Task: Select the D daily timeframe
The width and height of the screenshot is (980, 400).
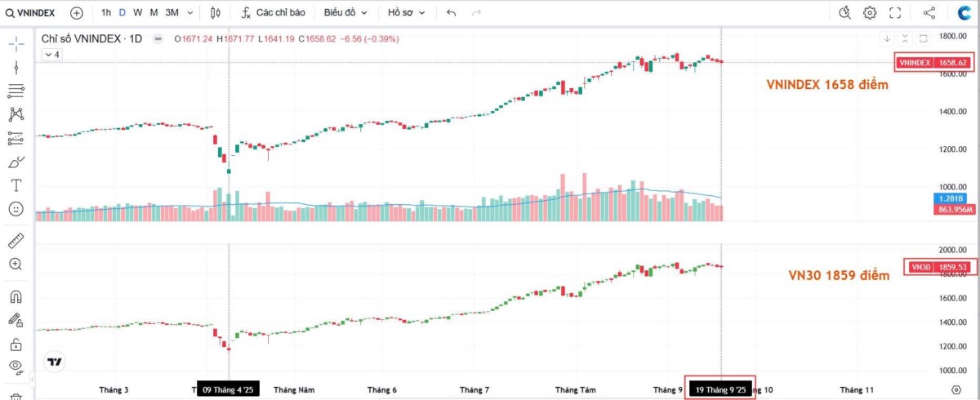Action: [x=122, y=13]
